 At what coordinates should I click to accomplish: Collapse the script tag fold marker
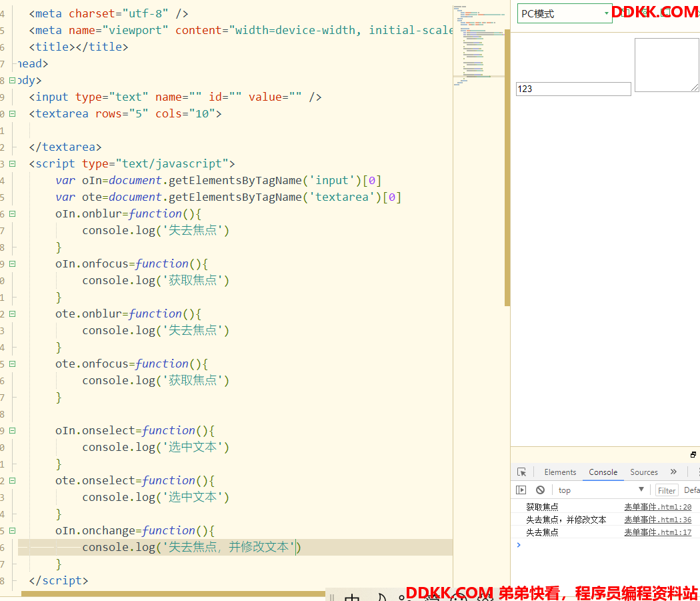click(x=13, y=164)
